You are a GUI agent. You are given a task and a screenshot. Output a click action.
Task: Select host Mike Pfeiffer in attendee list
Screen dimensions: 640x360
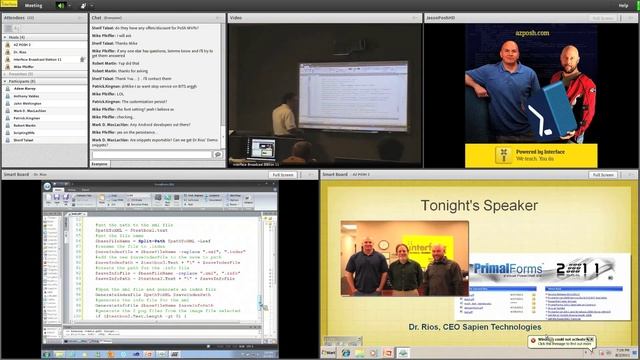click(44, 67)
